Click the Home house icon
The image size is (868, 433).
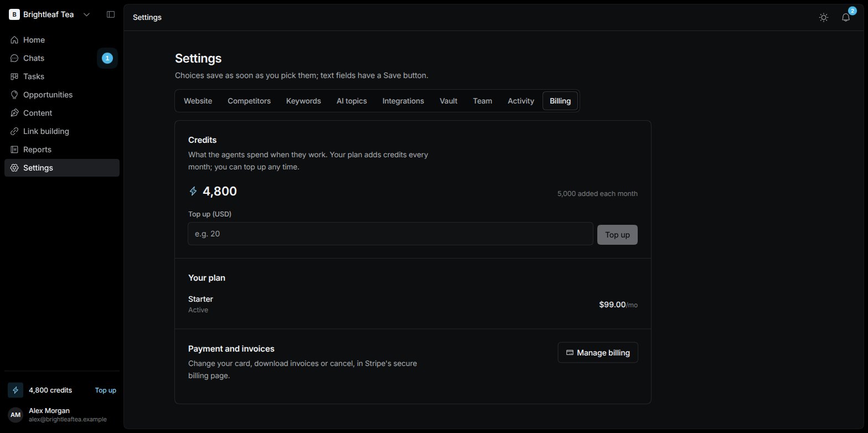pyautogui.click(x=14, y=40)
